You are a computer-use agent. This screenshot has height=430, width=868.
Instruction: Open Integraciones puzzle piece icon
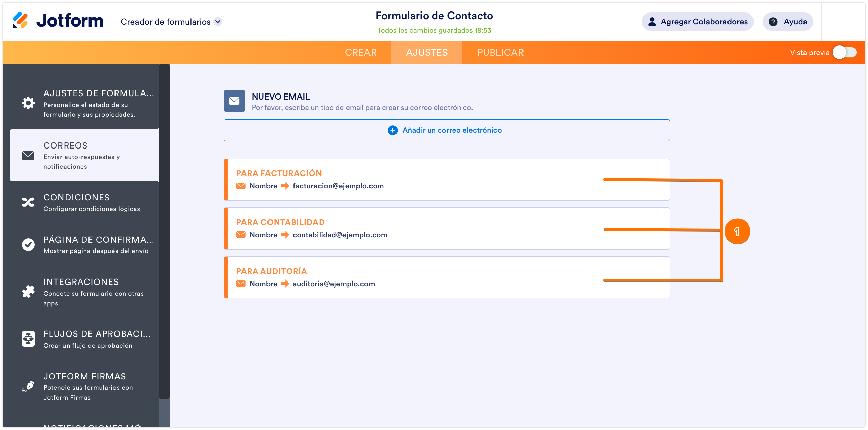(28, 292)
